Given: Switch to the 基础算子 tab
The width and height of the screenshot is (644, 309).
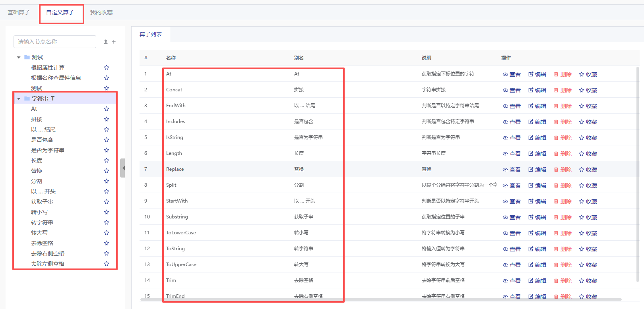Looking at the screenshot, I should click(19, 13).
